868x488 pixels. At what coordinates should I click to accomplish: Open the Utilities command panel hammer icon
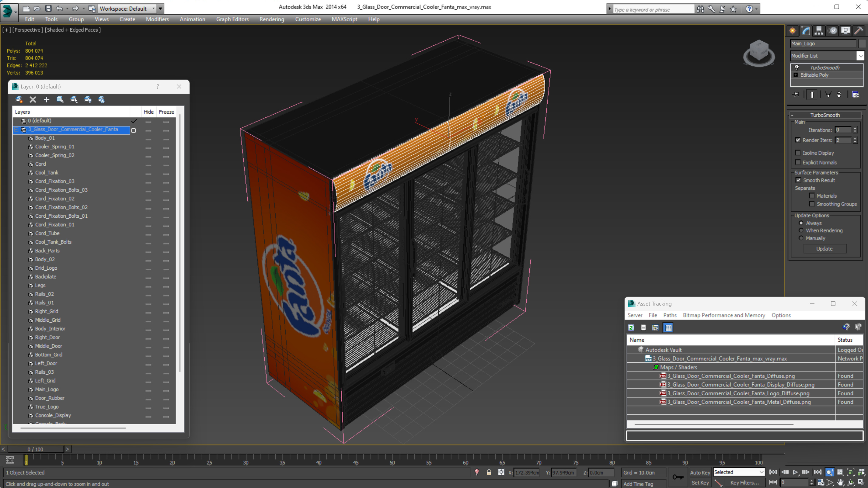coord(859,31)
